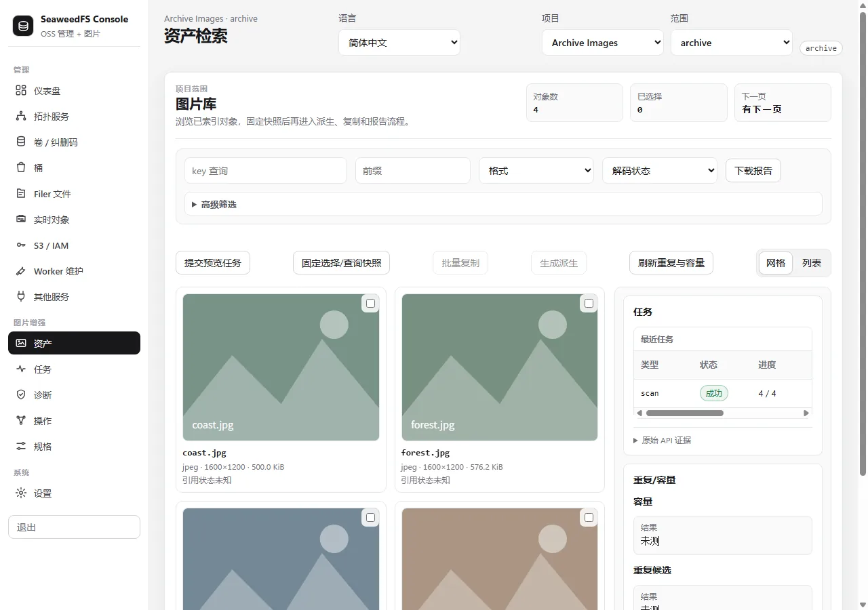
Task: Click the 诊断 shield icon
Action: [x=21, y=395]
